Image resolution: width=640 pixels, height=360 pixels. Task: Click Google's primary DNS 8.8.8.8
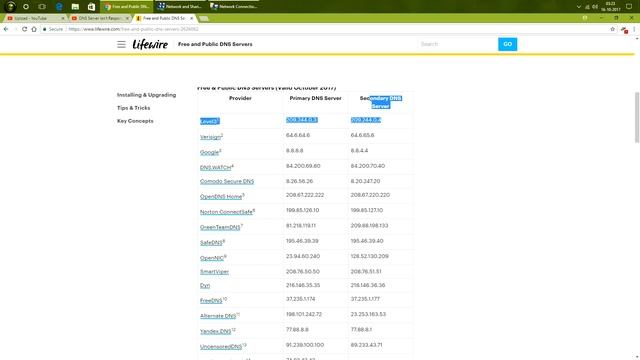pyautogui.click(x=294, y=151)
